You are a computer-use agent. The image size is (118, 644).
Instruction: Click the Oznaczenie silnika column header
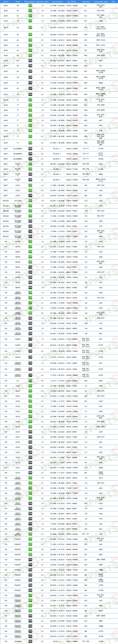click(x=101, y=2)
